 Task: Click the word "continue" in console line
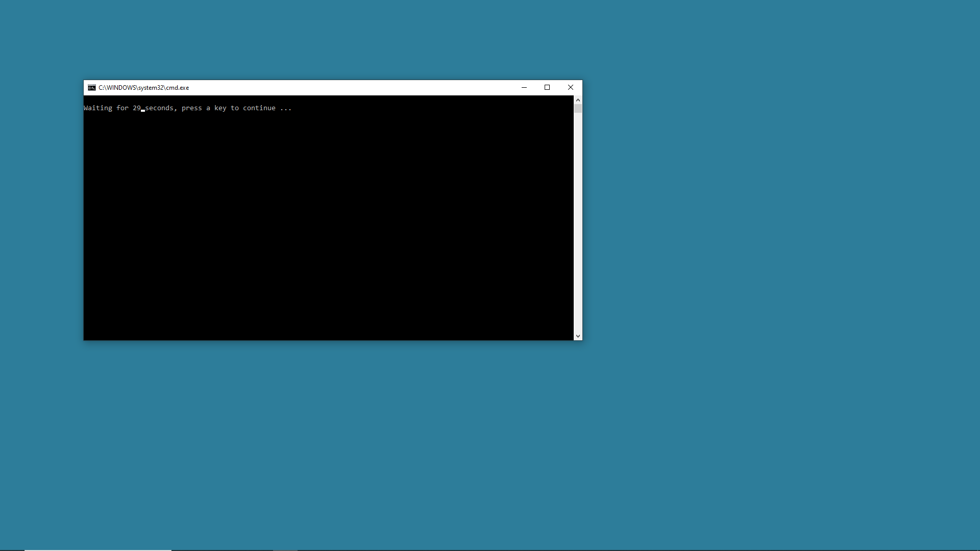click(259, 108)
